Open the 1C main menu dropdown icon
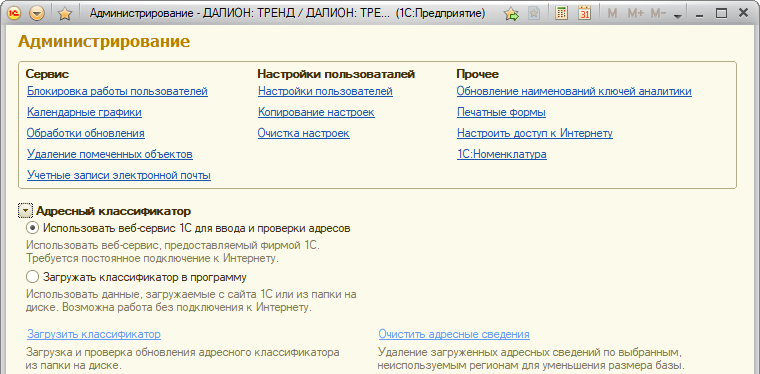760x374 pixels. tap(36, 14)
